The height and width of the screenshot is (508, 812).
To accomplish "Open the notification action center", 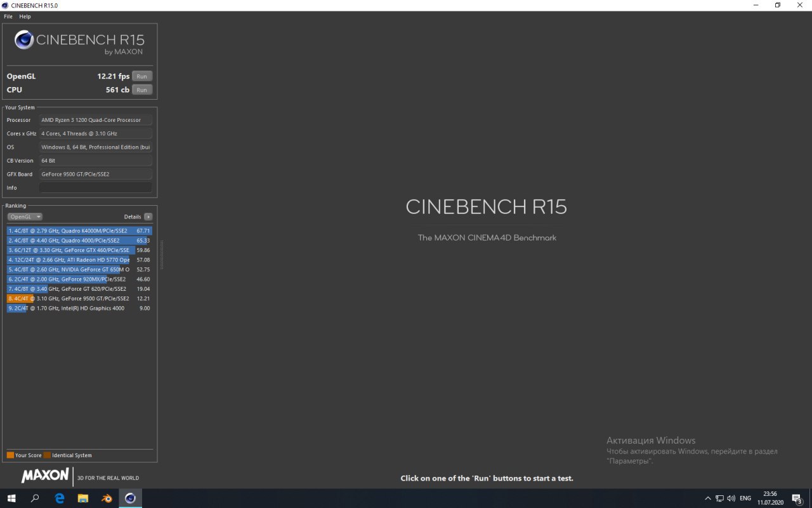I will point(797,498).
